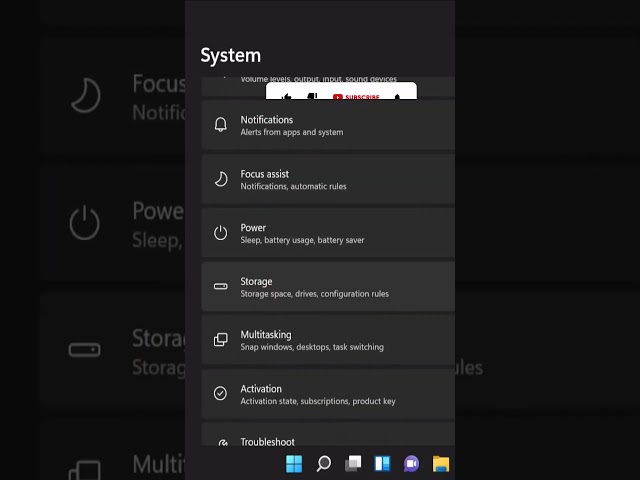Click the Troubleshoot wrench icon
Screen dimensions: 640x480
pyautogui.click(x=223, y=442)
